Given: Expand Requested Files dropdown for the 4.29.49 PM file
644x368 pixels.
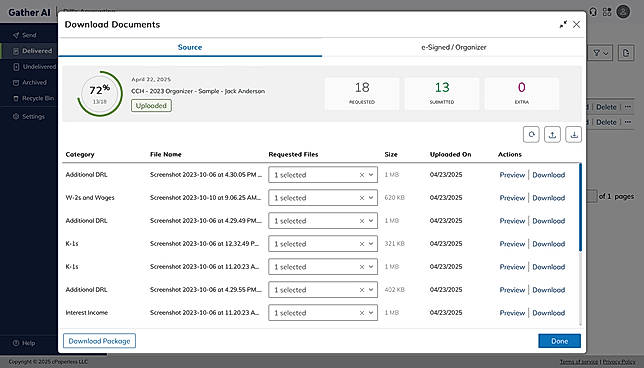Looking at the screenshot, I should (x=371, y=221).
